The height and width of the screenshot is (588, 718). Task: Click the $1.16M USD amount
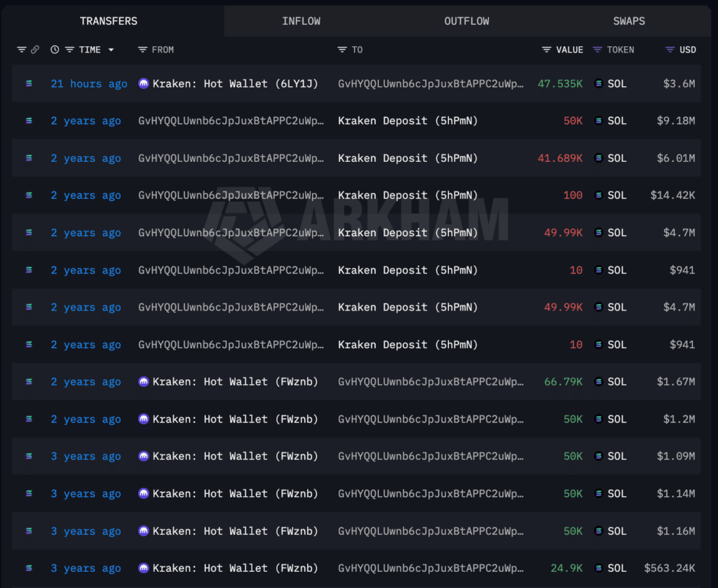coord(676,531)
